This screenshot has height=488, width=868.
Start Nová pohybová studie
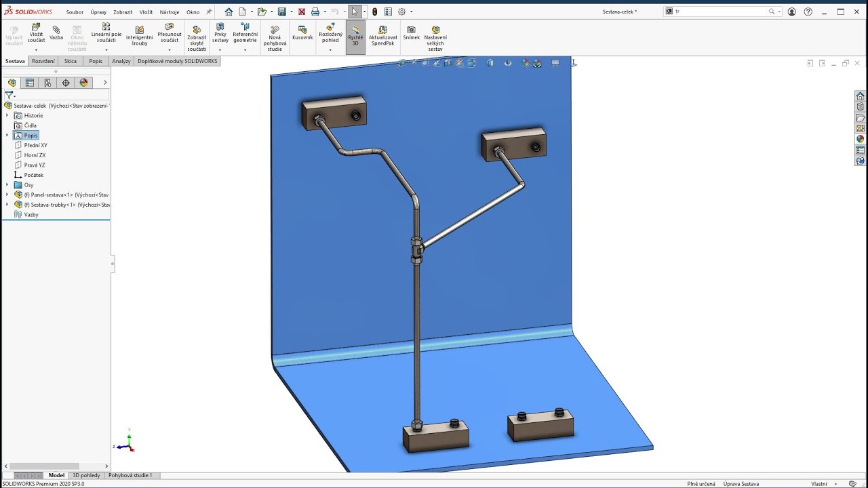pos(275,38)
